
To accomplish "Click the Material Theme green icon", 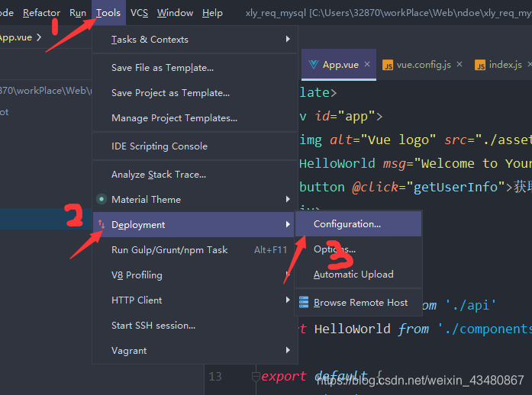I will point(102,199).
